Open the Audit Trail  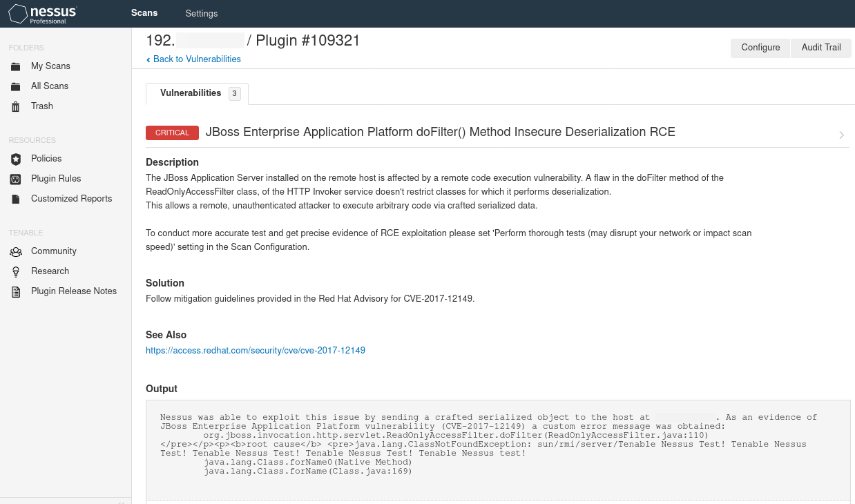click(820, 48)
